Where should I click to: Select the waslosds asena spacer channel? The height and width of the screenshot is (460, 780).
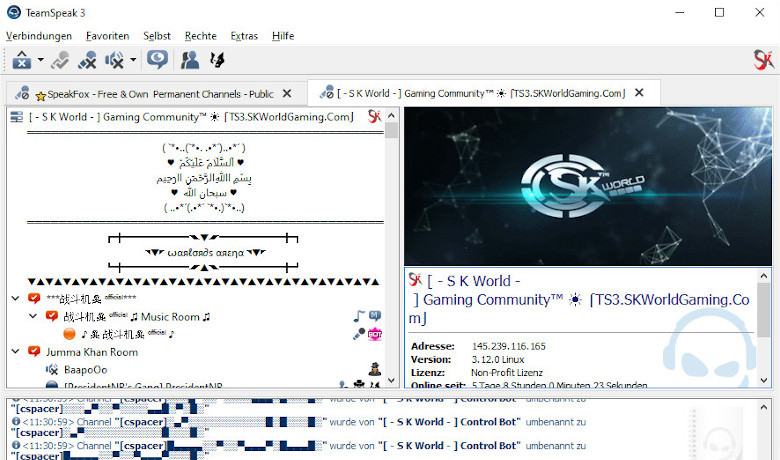coord(205,253)
